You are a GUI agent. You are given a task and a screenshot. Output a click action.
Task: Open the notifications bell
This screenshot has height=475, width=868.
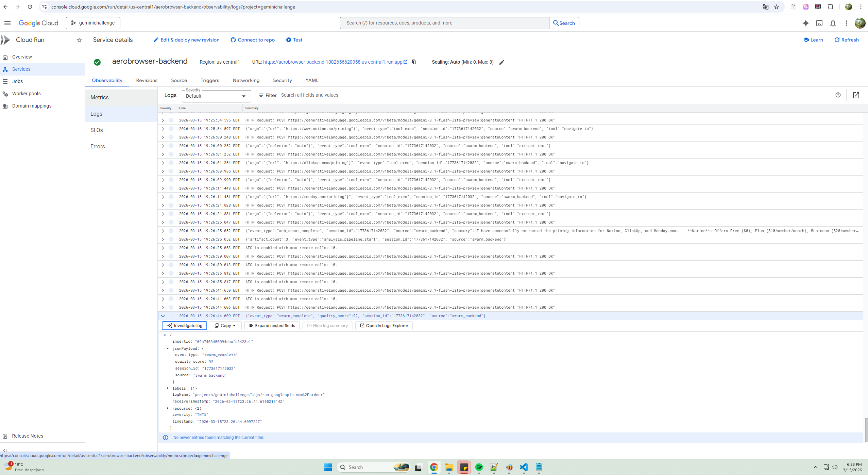tap(833, 23)
